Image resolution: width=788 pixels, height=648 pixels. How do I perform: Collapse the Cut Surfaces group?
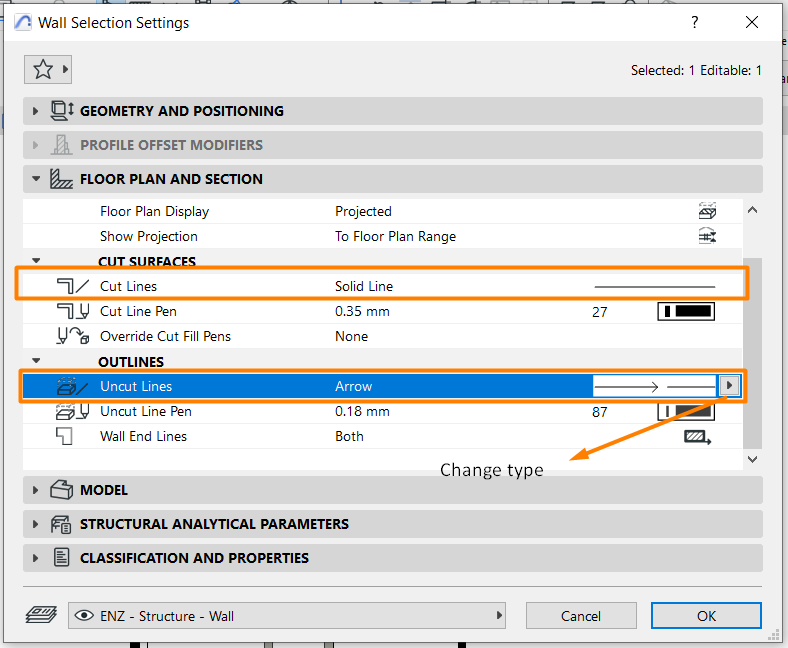[36, 260]
